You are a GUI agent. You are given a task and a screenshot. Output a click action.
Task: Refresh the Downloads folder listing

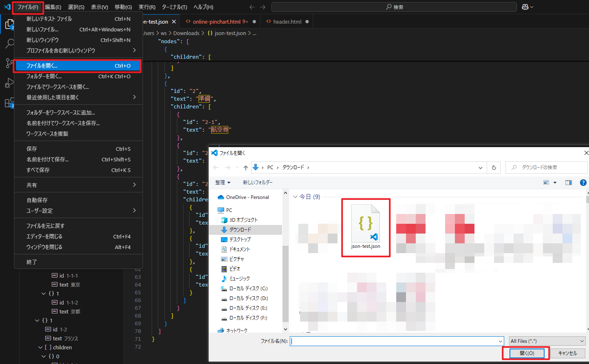(x=494, y=168)
